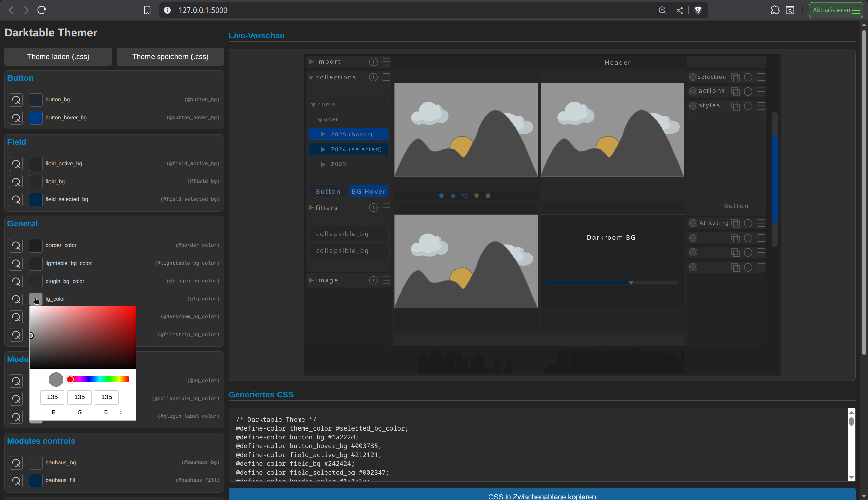The image size is (868, 500).
Task: Open hamburger menu of collections module
Action: (386, 77)
